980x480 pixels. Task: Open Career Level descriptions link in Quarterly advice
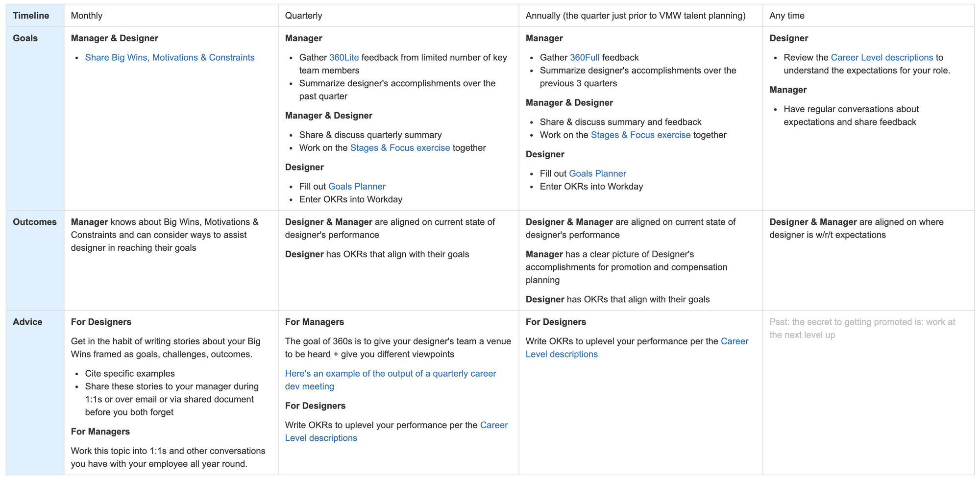(x=396, y=432)
